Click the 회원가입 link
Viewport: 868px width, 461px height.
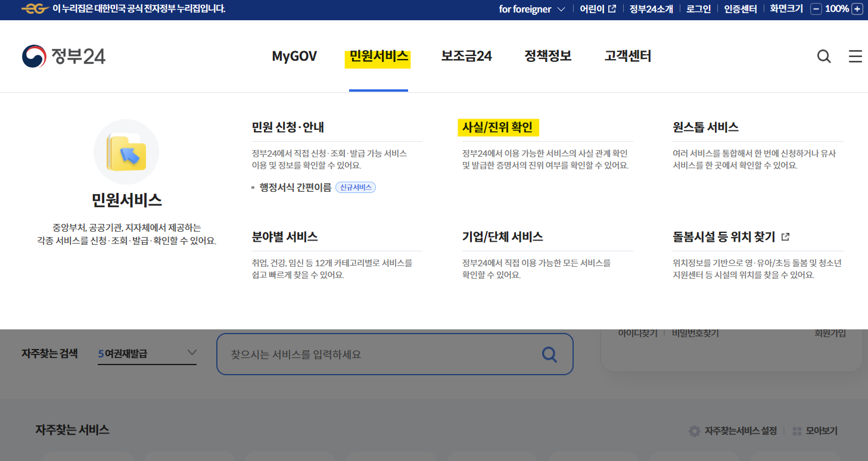point(830,334)
